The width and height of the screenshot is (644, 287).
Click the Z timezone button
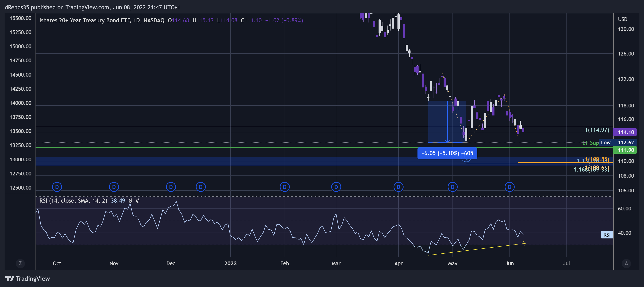pos(20,263)
